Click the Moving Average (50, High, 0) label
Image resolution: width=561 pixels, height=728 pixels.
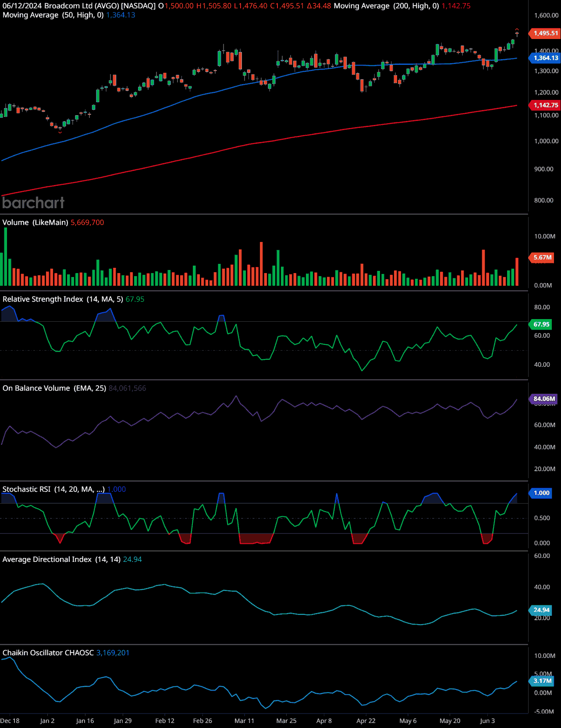tap(53, 15)
